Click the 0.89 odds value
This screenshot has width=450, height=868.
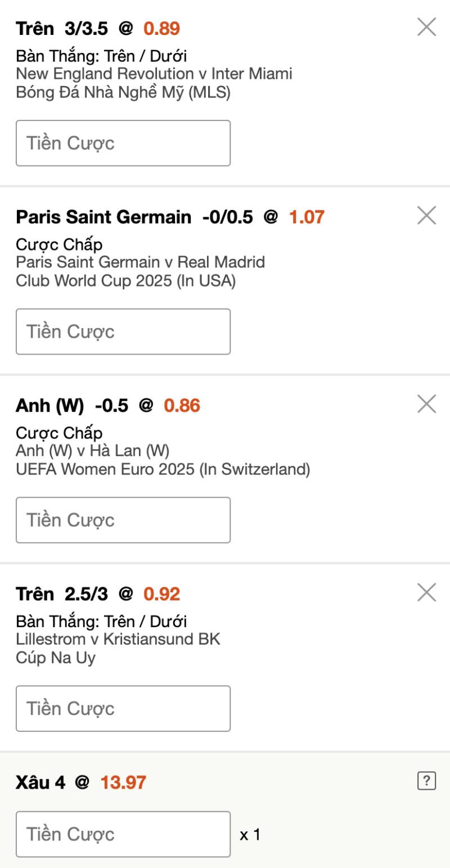[x=161, y=28]
